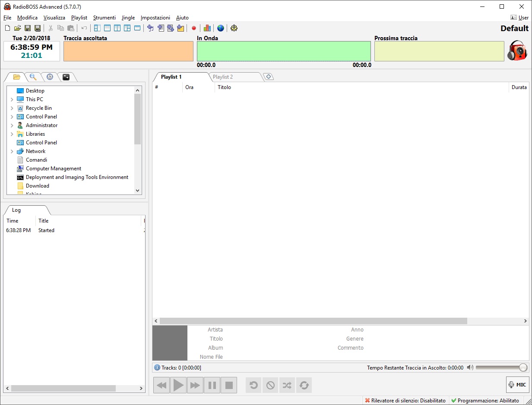
Task: Click the folder tree down scroll arrow
Action: tap(138, 190)
